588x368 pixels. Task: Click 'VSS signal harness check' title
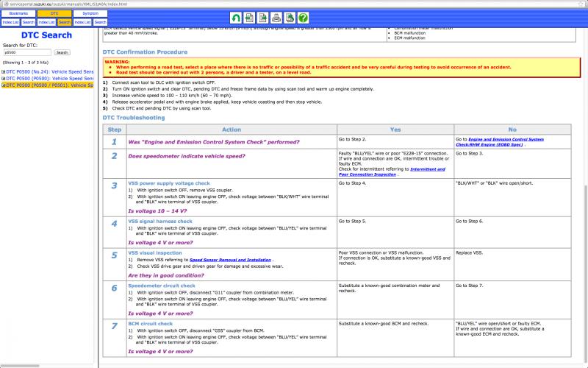pos(160,222)
